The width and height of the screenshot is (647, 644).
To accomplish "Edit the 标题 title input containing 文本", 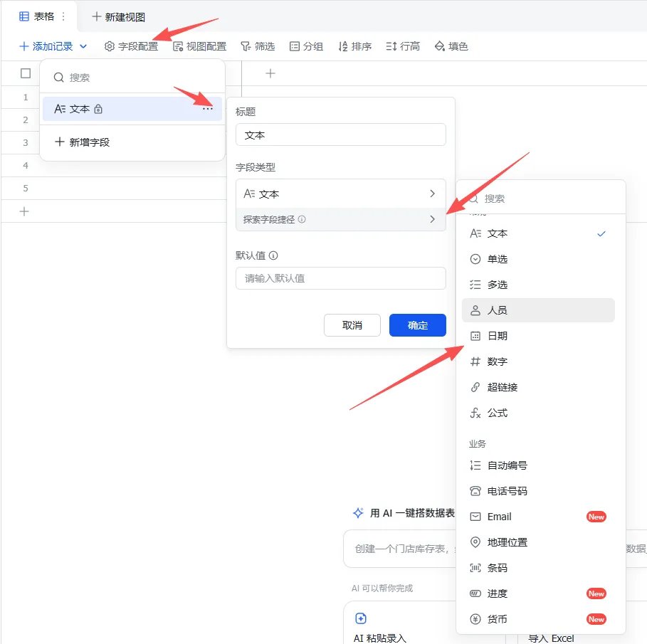I will 341,135.
